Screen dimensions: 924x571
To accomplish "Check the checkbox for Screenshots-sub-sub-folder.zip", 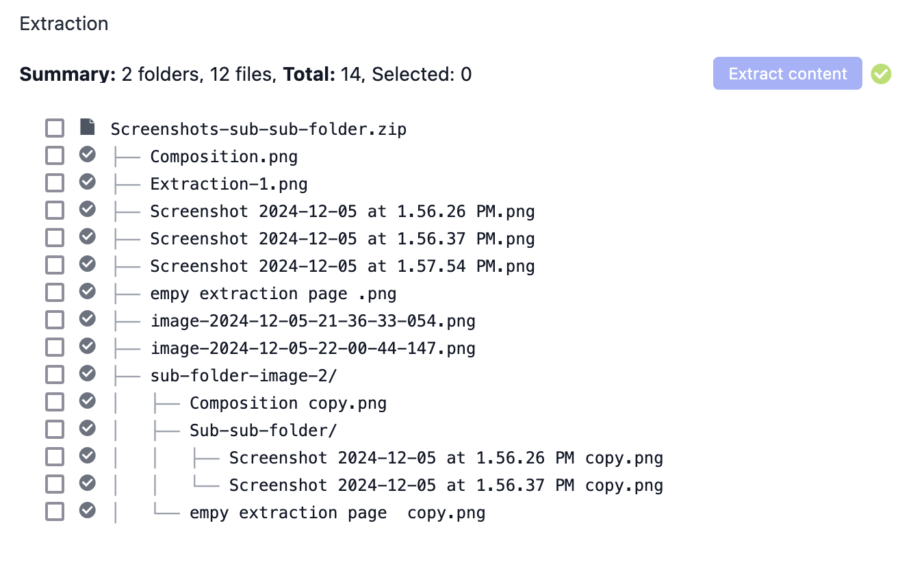I will [54, 127].
